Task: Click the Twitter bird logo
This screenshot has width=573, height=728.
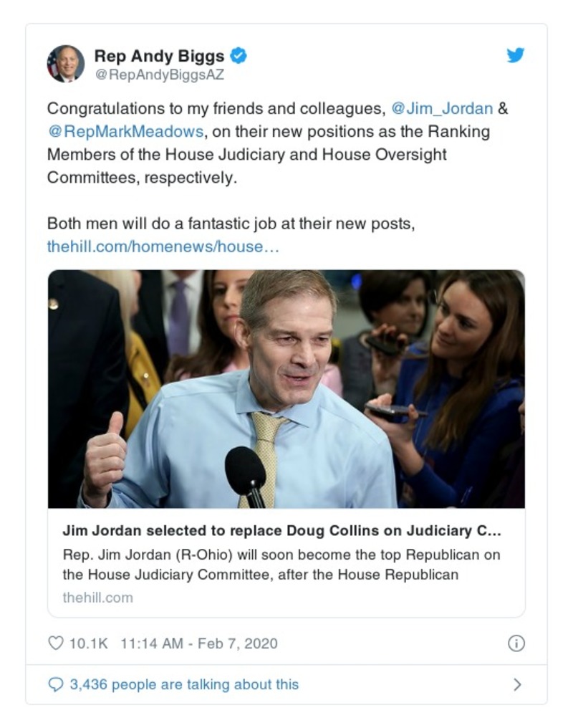Action: tap(516, 55)
